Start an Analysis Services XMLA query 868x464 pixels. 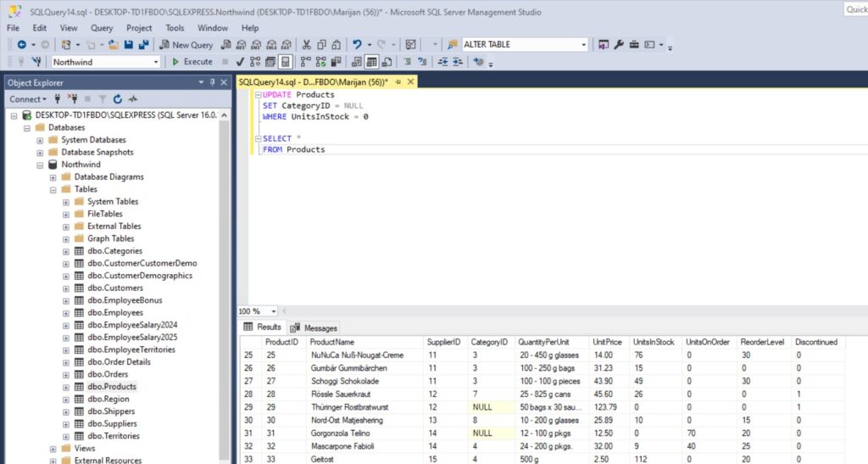271,45
